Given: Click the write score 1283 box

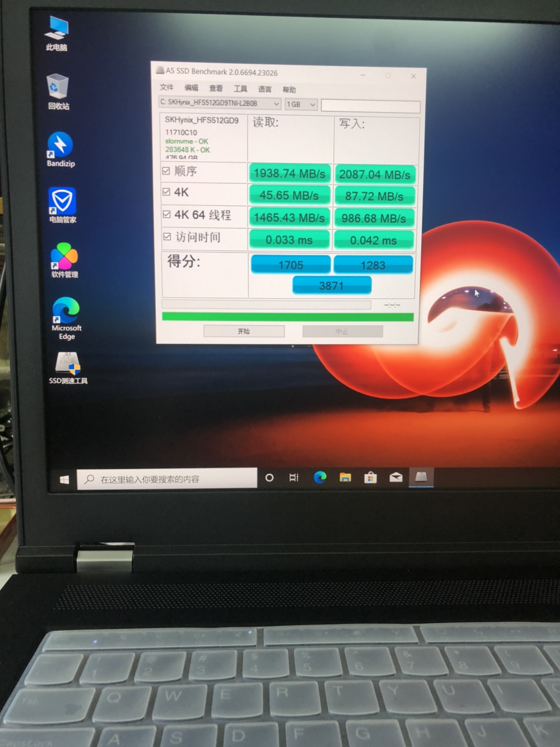Looking at the screenshot, I should (373, 265).
